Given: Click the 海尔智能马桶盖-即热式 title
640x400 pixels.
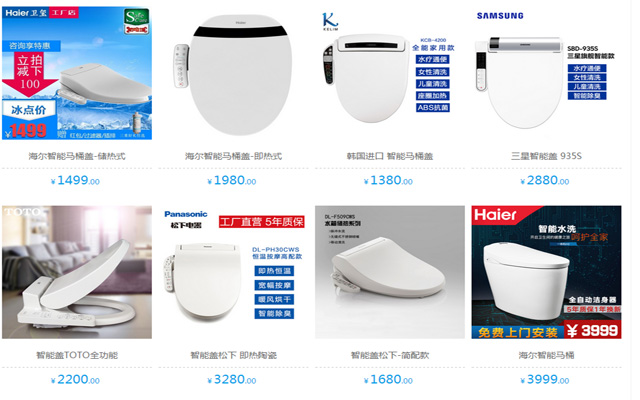Looking at the screenshot, I should click(233, 156).
